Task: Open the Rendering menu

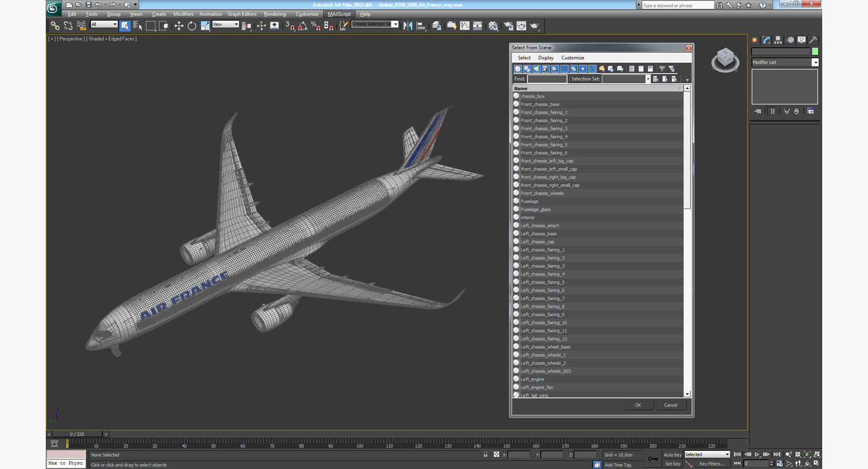Action: pyautogui.click(x=275, y=14)
